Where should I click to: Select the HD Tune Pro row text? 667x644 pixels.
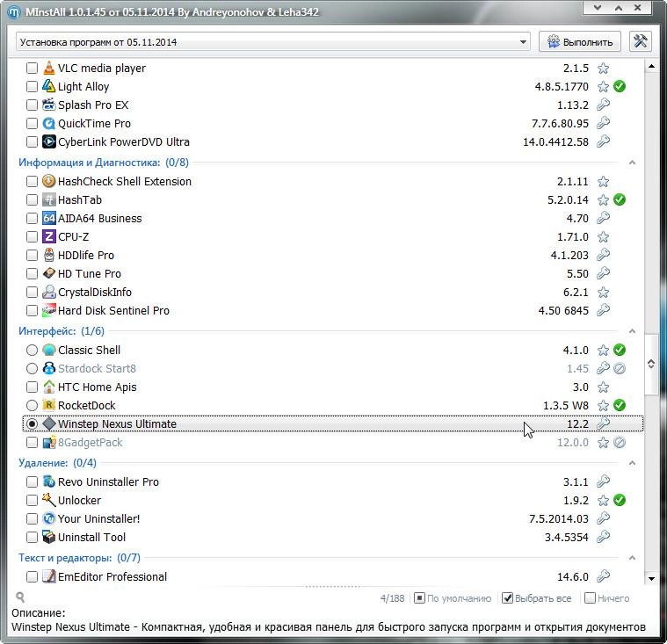pos(90,274)
